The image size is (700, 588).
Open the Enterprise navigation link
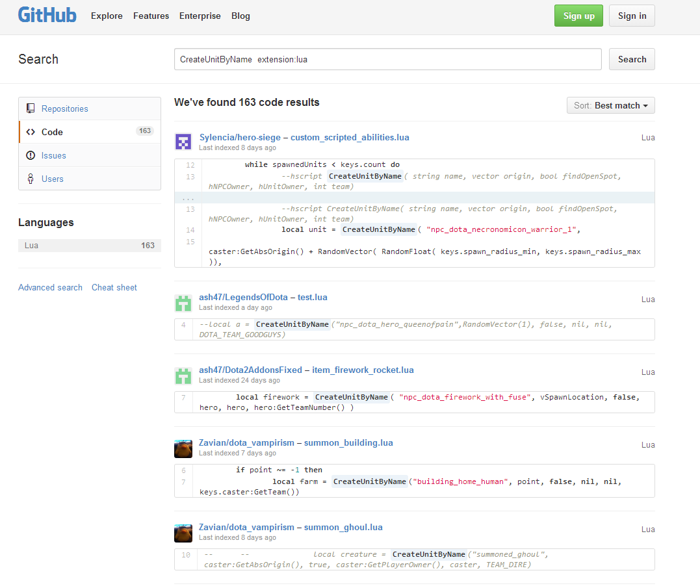(x=200, y=16)
